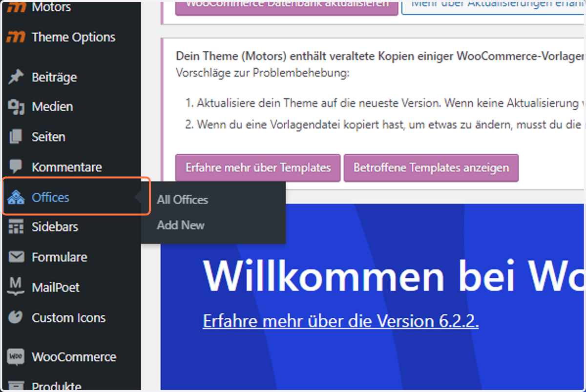Choose All Offices from the flyout submenu
586x392 pixels.
[182, 200]
